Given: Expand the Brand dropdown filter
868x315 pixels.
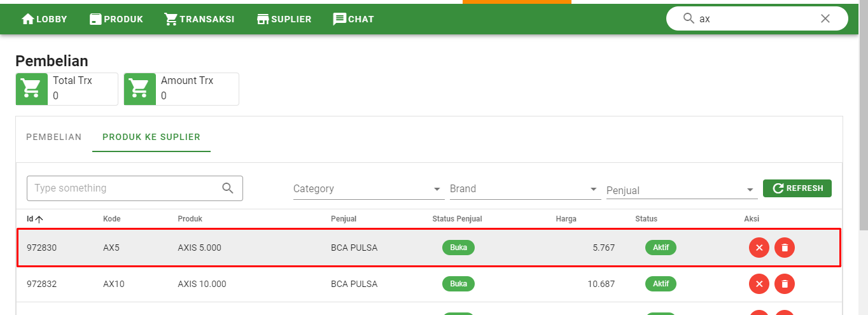Looking at the screenshot, I should [524, 189].
